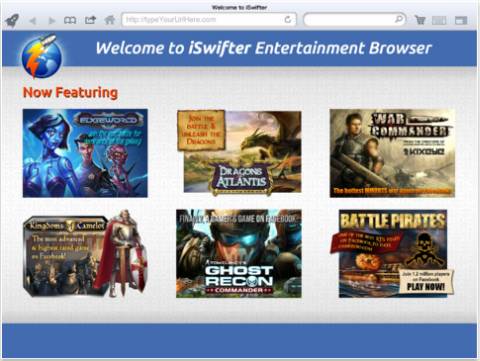Click the magnifier search icon
480x361 pixels.
pos(398,19)
